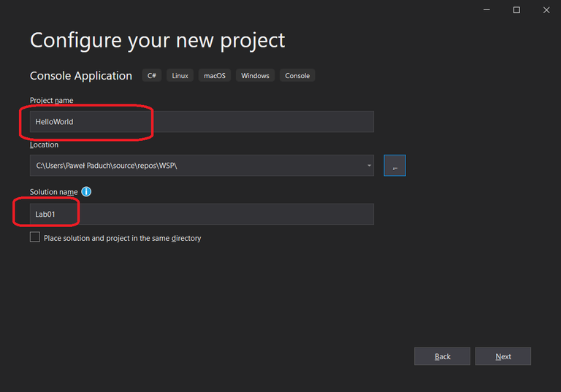
Task: Click the "Project name" field label
Action: point(51,100)
